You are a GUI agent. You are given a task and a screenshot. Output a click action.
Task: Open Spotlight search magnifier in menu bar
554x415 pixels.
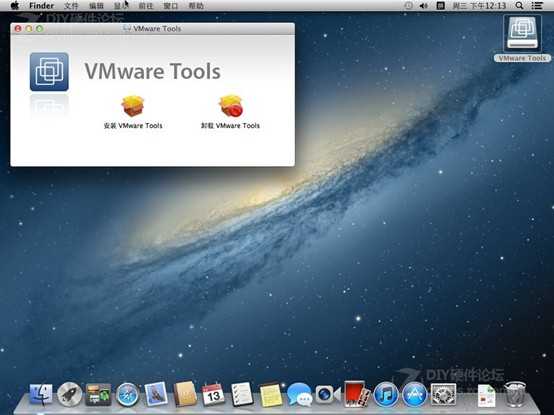(x=519, y=5)
